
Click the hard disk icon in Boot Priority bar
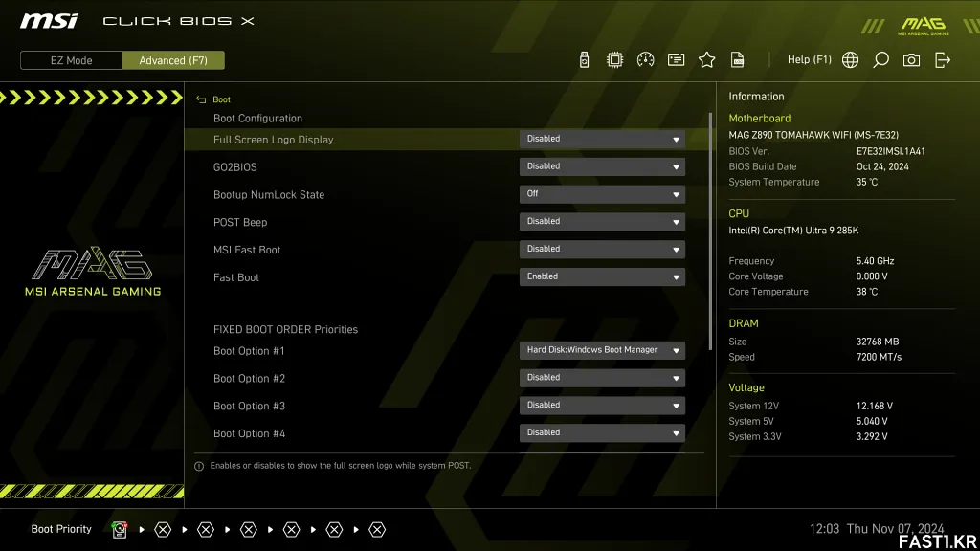tap(120, 530)
